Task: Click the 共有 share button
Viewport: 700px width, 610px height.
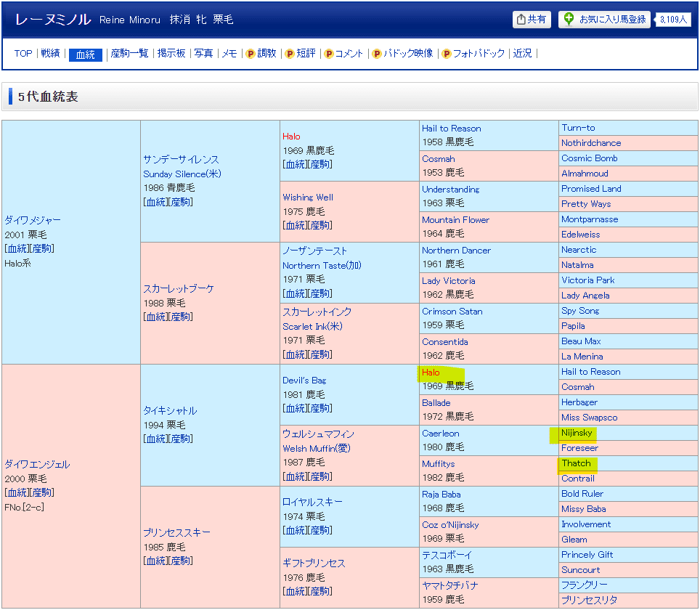Action: point(532,19)
